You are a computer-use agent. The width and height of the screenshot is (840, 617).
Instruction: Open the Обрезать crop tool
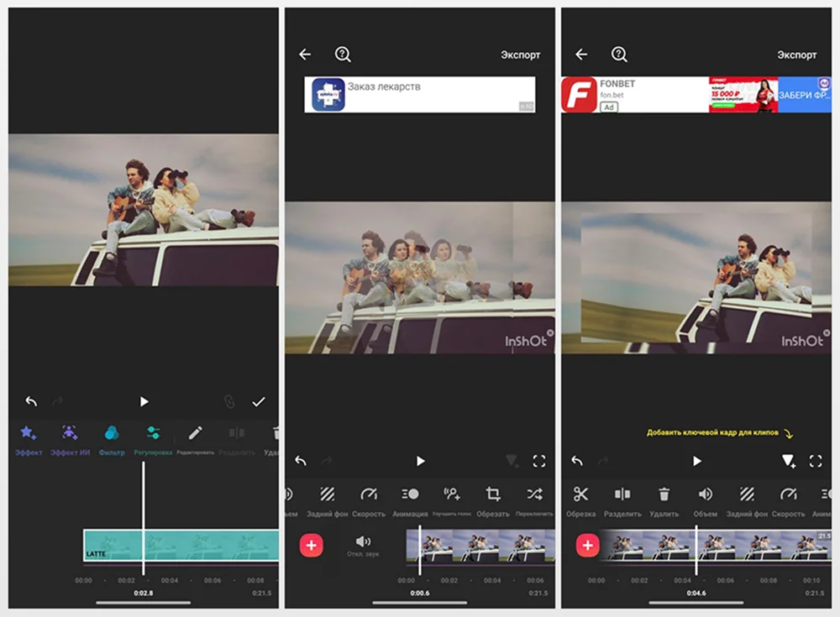coord(493,494)
